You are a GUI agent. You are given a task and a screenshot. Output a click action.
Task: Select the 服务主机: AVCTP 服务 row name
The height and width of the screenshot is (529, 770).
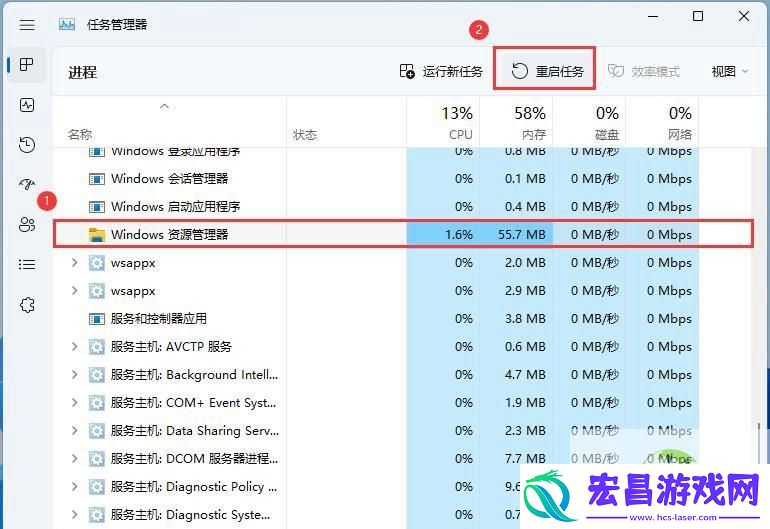[171, 347]
